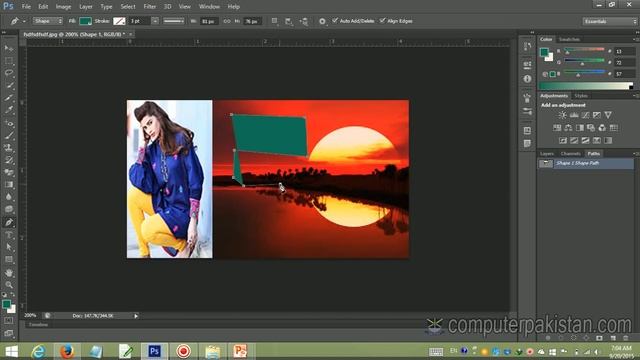Open the path operations dropdown

pyautogui.click(x=275, y=21)
